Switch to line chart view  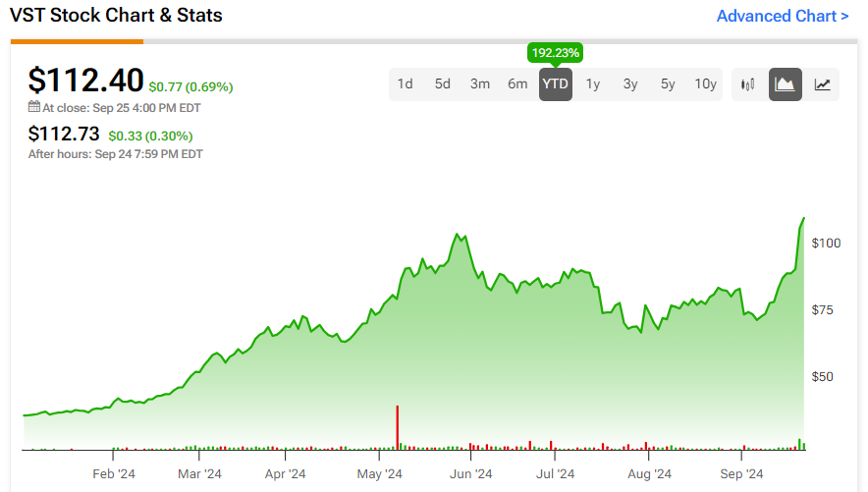822,84
